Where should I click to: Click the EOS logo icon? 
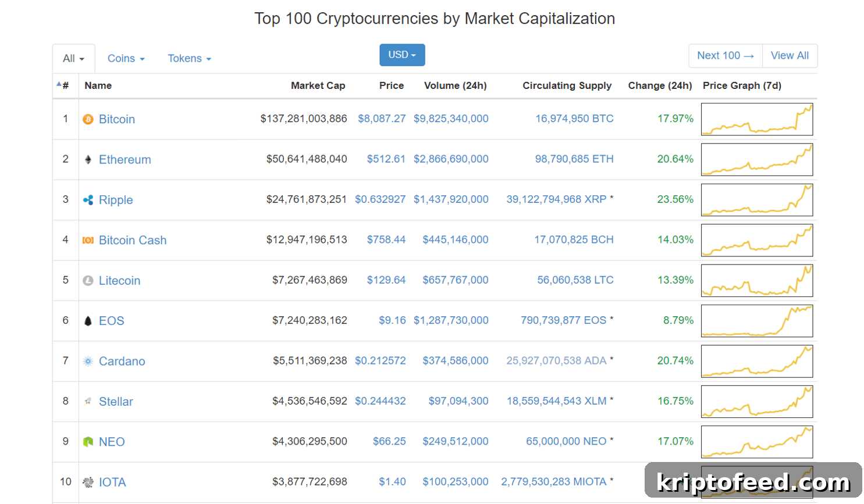(x=88, y=321)
